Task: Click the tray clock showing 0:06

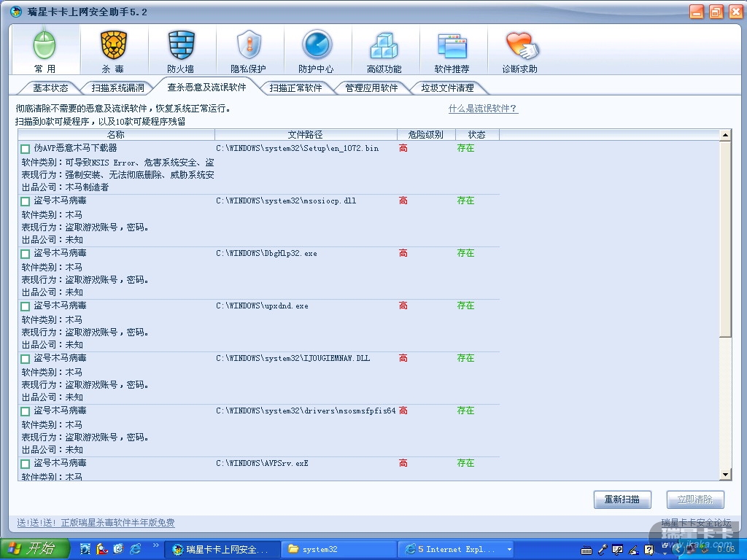Action: tap(726, 549)
